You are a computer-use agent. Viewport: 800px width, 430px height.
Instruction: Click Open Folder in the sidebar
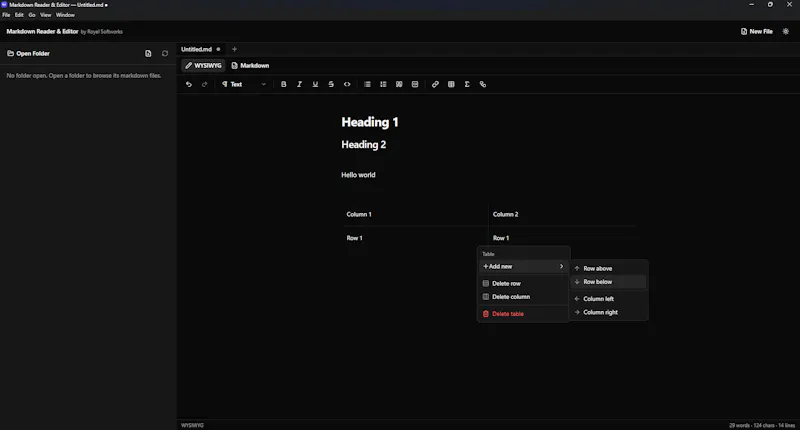[28, 53]
